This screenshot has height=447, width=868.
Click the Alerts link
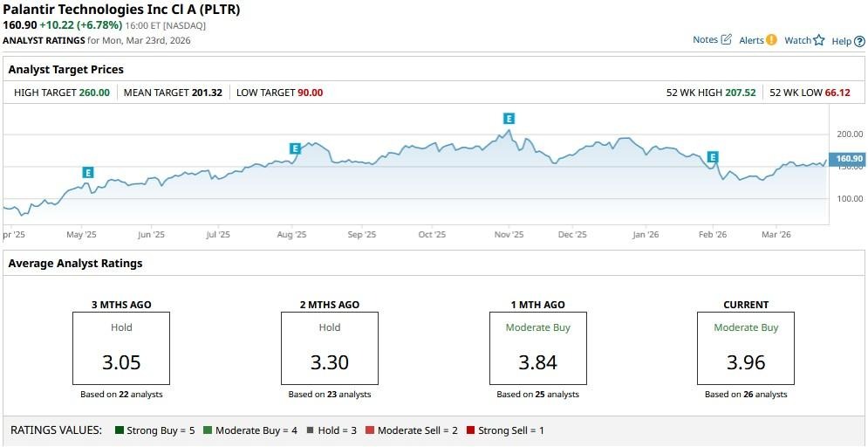click(752, 40)
